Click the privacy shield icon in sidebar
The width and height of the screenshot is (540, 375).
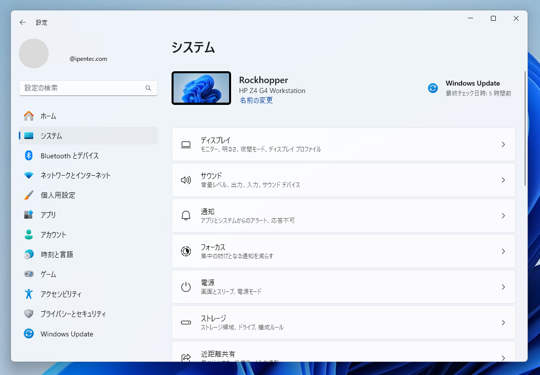(x=29, y=314)
